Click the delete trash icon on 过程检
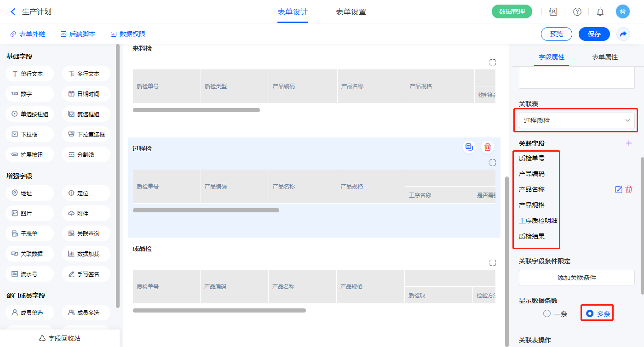The width and height of the screenshot is (644, 347). (488, 148)
